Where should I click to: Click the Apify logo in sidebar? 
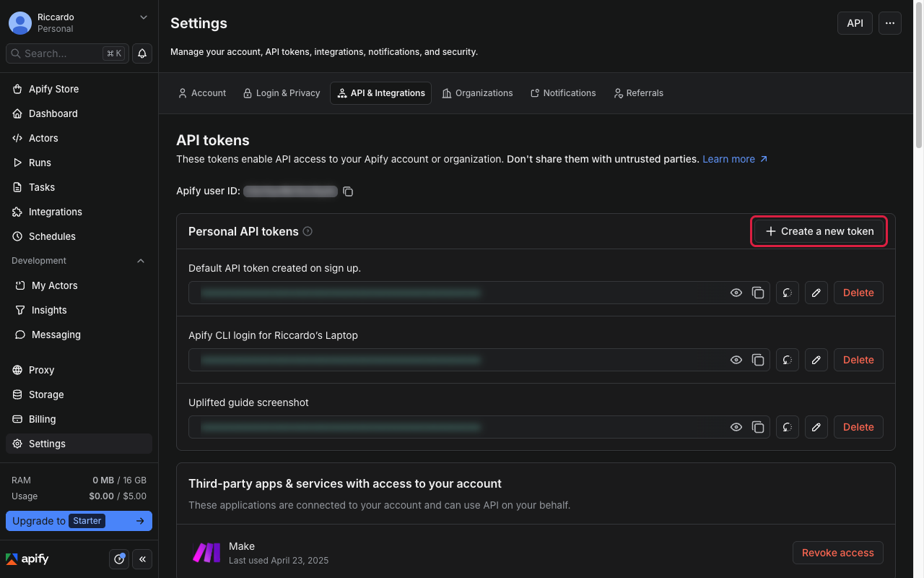[x=27, y=559]
